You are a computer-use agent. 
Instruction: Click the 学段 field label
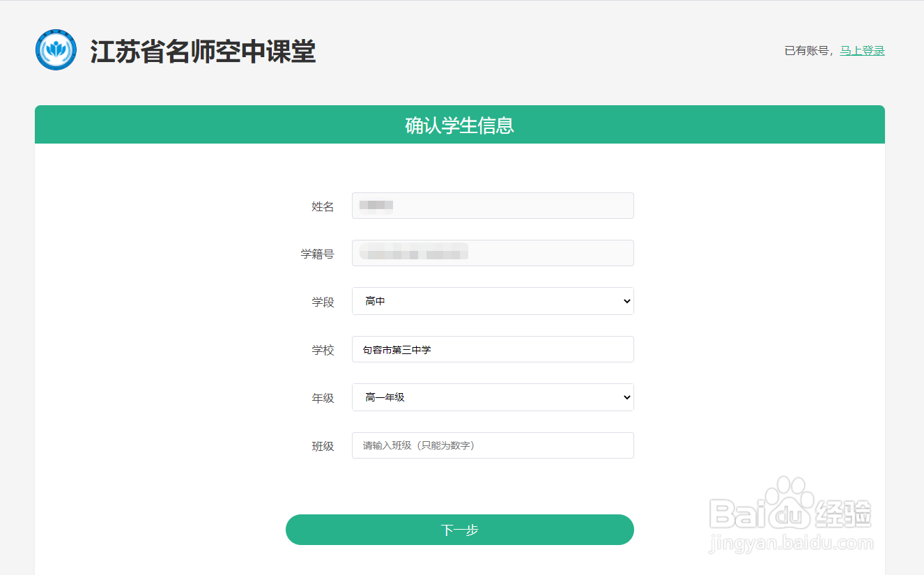point(323,302)
